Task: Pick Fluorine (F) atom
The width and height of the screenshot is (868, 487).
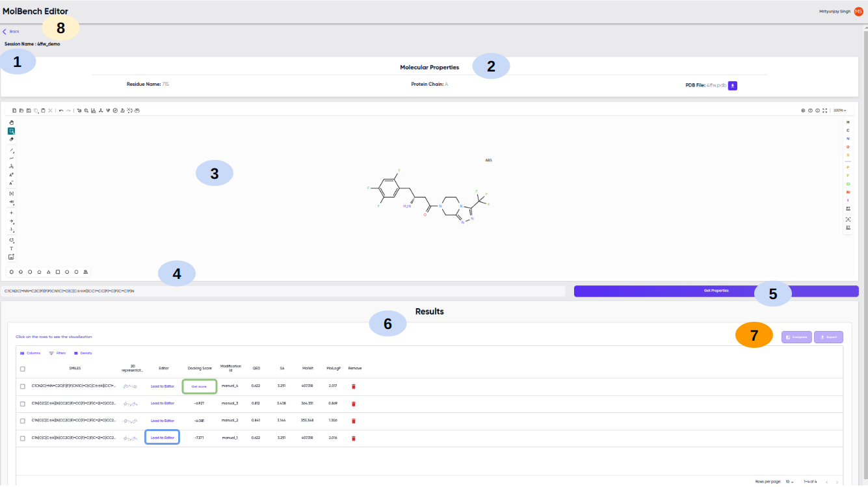Action: pyautogui.click(x=848, y=176)
